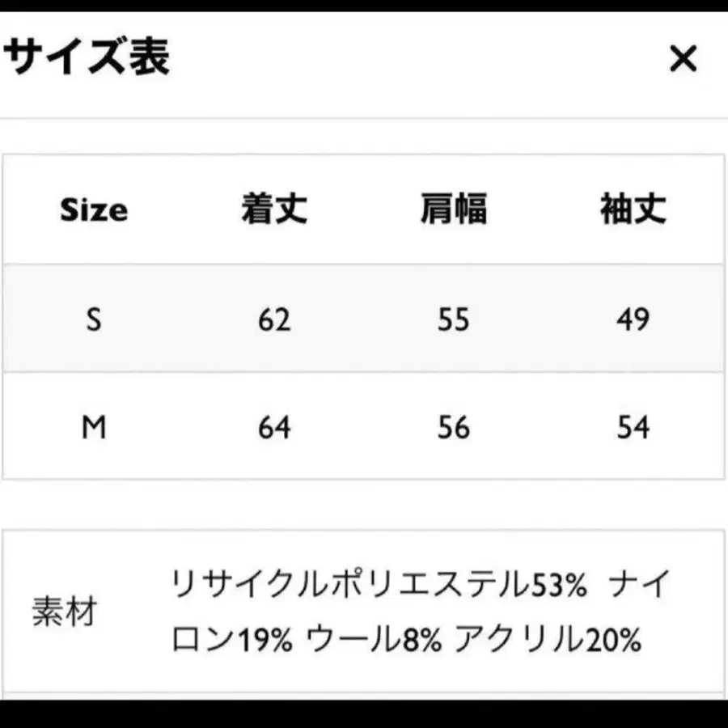Click the M size row label
Image resolution: width=728 pixels, height=728 pixels.
(x=94, y=427)
